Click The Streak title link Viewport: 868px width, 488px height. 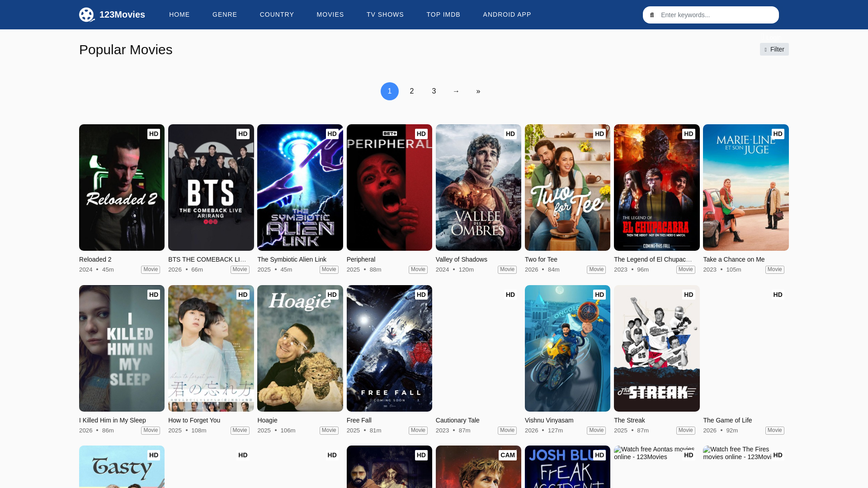click(629, 420)
